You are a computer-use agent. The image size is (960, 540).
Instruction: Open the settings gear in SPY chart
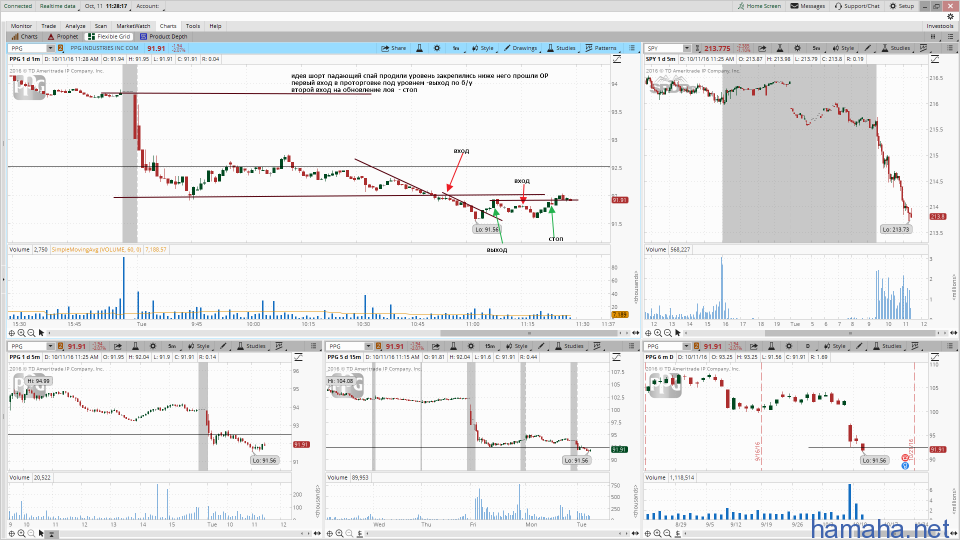797,48
